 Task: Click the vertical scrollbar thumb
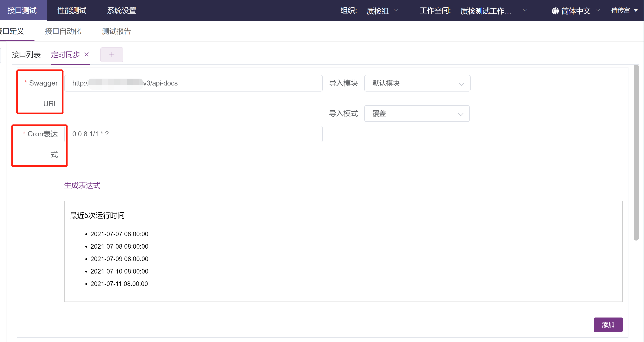tap(636, 152)
